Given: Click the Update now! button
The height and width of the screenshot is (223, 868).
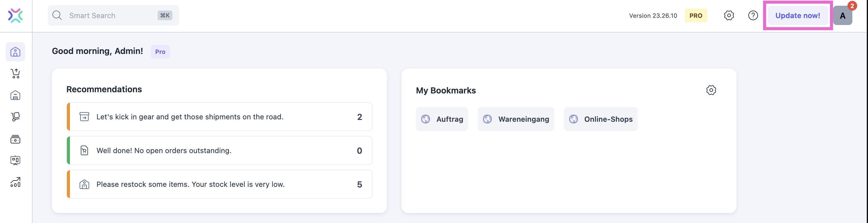Looking at the screenshot, I should pos(797,15).
